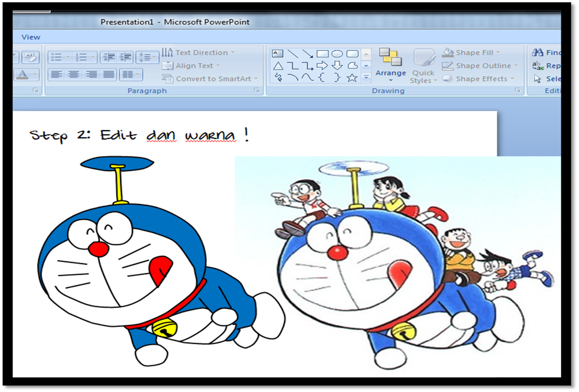Expand the full Shapes gallery
This screenshot has width=579, height=392.
(366, 77)
